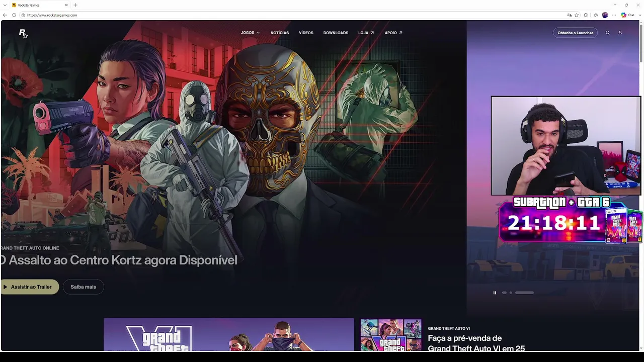This screenshot has height=362, width=644.
Task: Go back with the browser back arrow
Action: click(x=5, y=15)
